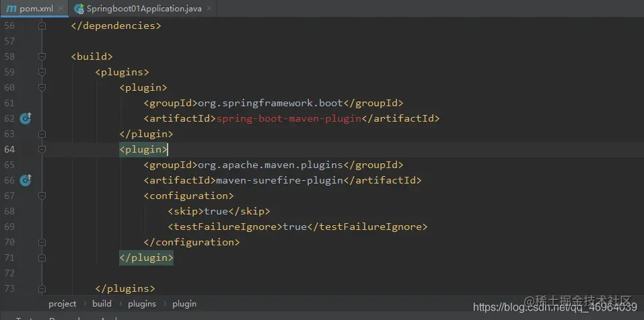Image resolution: width=644 pixels, height=320 pixels.
Task: Click the opening build tag
Action: tap(92, 56)
